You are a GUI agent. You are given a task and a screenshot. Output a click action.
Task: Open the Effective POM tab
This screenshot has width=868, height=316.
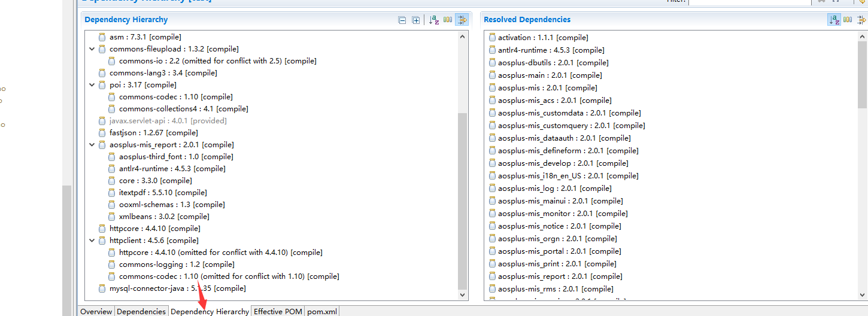[278, 311]
